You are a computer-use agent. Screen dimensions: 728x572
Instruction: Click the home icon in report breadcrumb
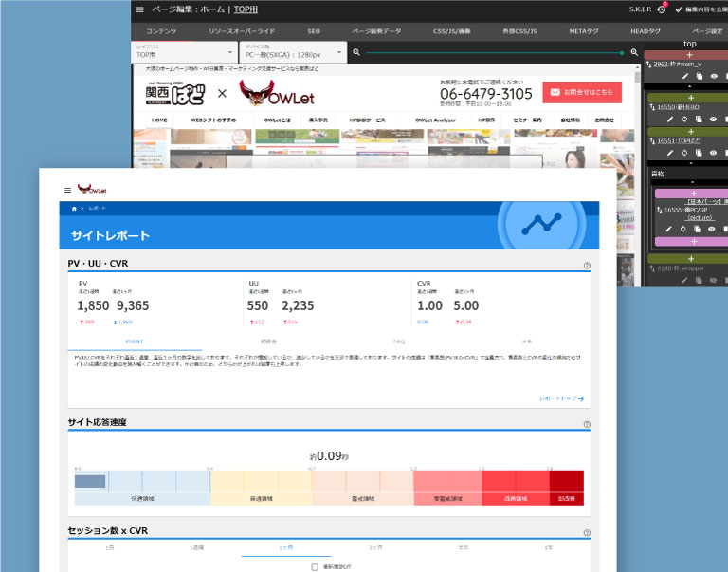coord(74,207)
